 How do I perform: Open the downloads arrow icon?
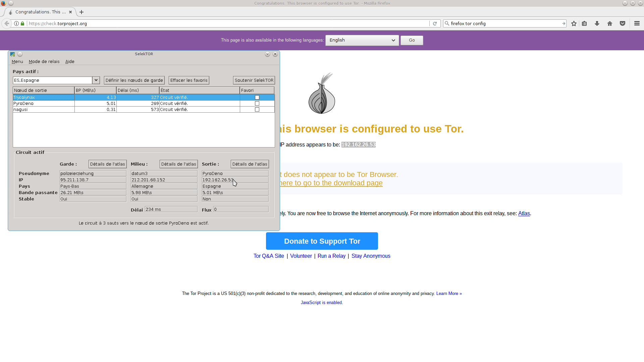(597, 23)
